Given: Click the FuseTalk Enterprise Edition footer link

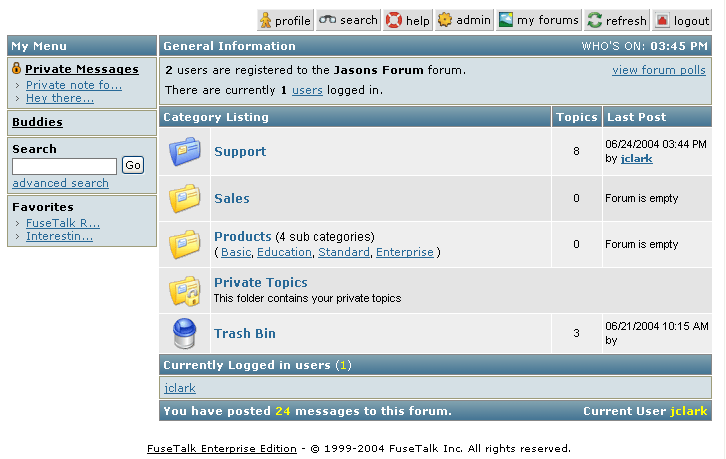Looking at the screenshot, I should [x=222, y=448].
